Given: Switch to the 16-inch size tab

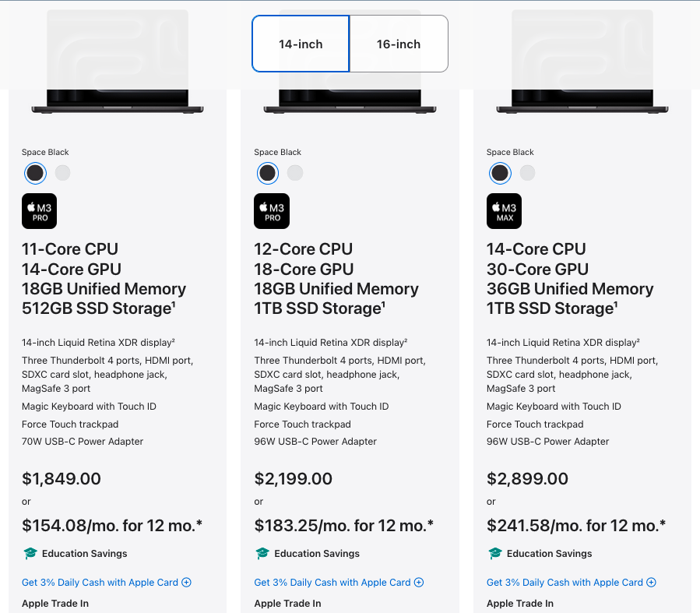Looking at the screenshot, I should [x=399, y=44].
